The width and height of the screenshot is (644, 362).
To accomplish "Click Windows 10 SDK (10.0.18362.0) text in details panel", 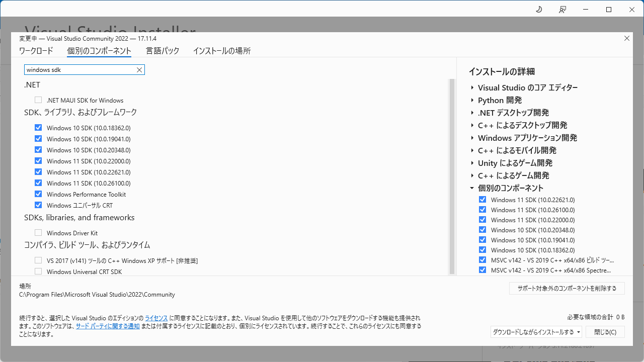I will coord(533,250).
